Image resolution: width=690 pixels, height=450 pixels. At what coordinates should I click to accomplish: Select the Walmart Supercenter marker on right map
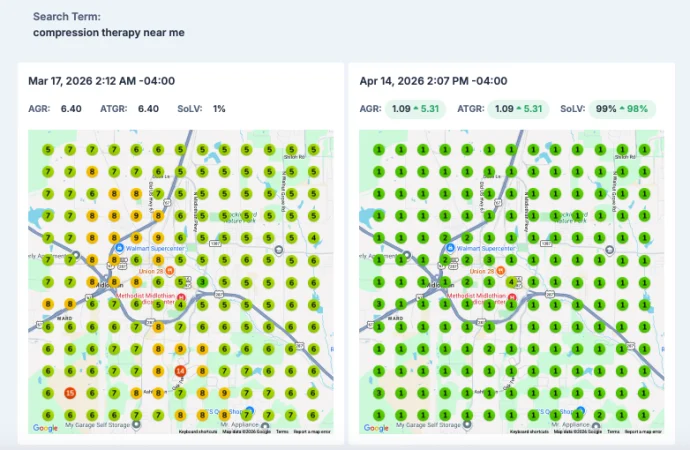coord(450,248)
